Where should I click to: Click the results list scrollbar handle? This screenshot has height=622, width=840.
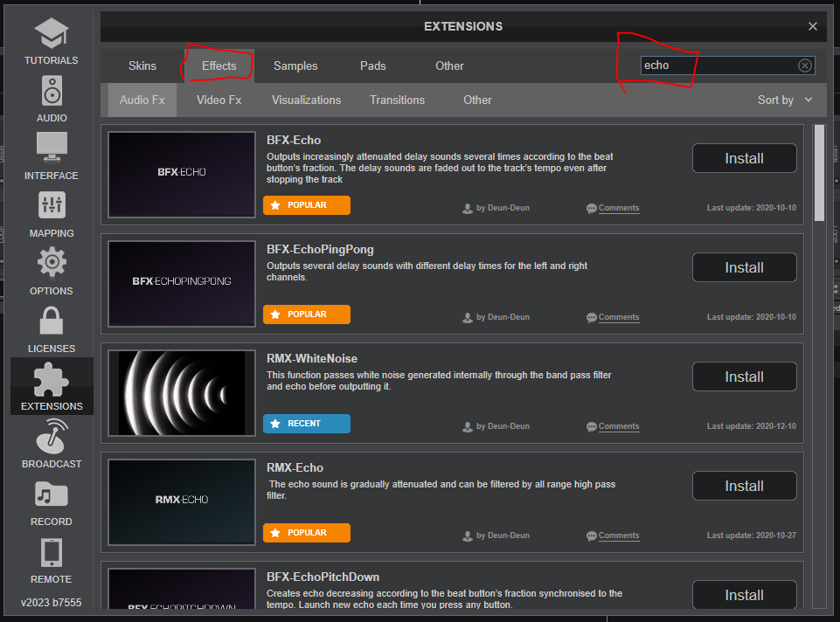click(x=819, y=173)
